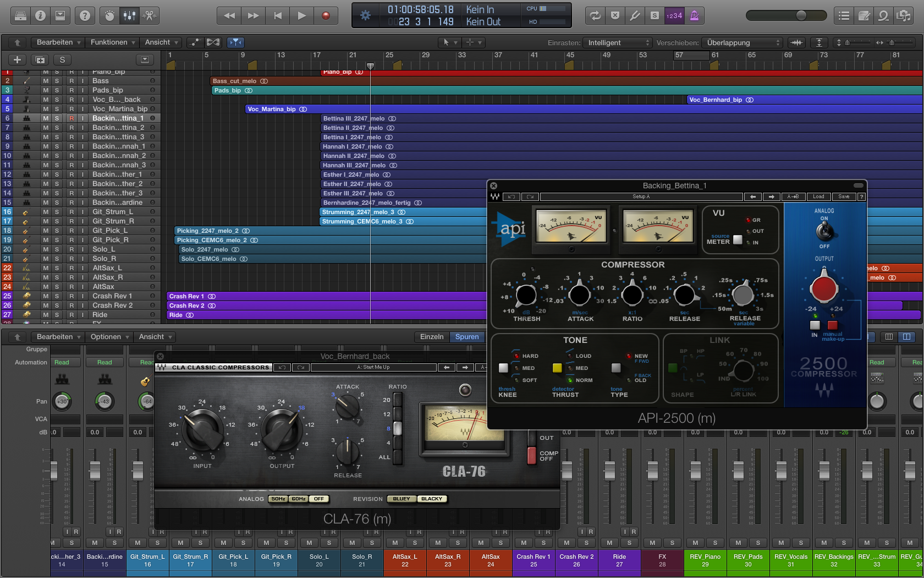This screenshot has height=578, width=924.
Task: Toggle the waveform zoom button
Action: (796, 42)
